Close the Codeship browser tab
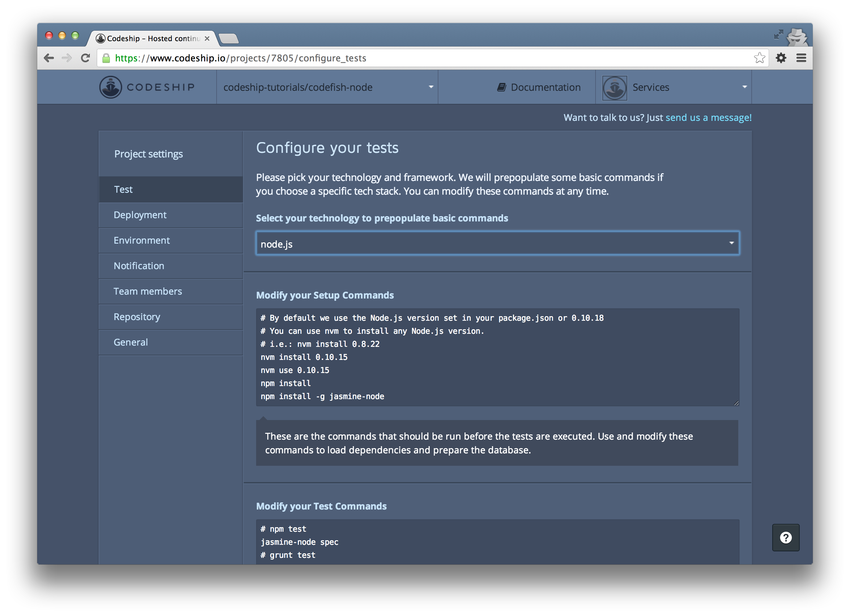The image size is (850, 616). [207, 39]
